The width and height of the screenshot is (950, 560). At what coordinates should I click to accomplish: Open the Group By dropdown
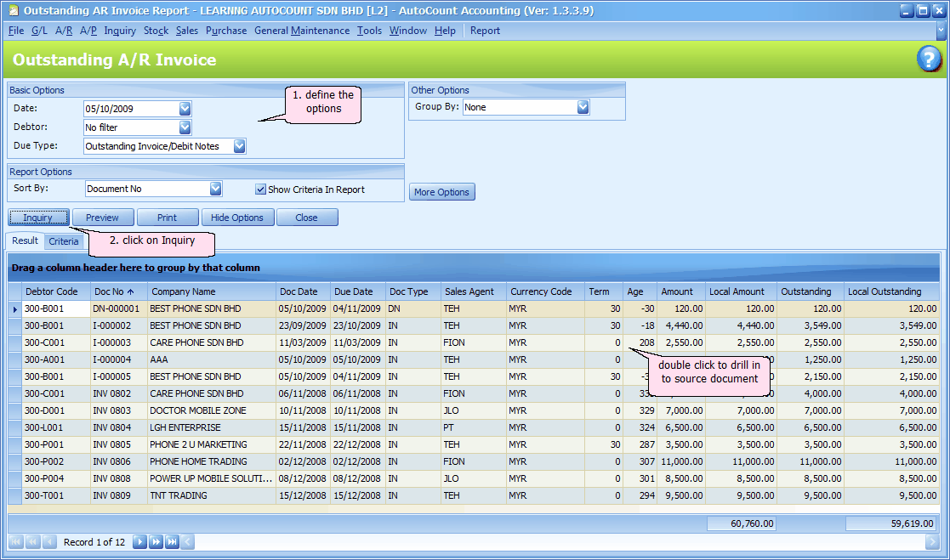[x=583, y=107]
